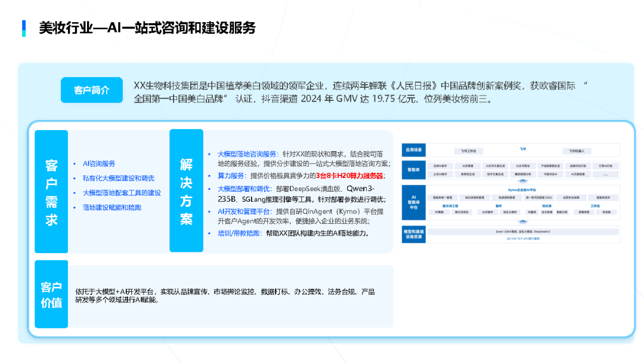The height and width of the screenshot is (363, 644).
Task: Click the H20 GPU算力集群 line in the diagram
Action: (x=523, y=238)
